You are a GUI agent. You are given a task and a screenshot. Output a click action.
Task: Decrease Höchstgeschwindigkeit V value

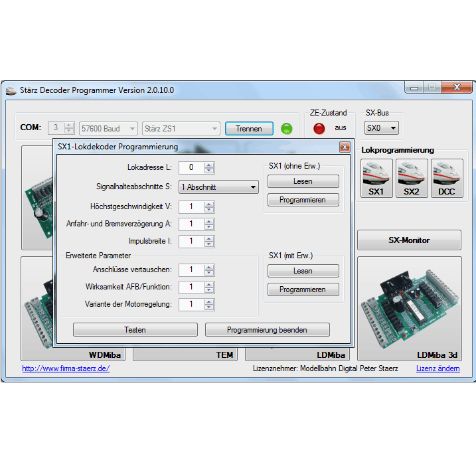pyautogui.click(x=209, y=210)
